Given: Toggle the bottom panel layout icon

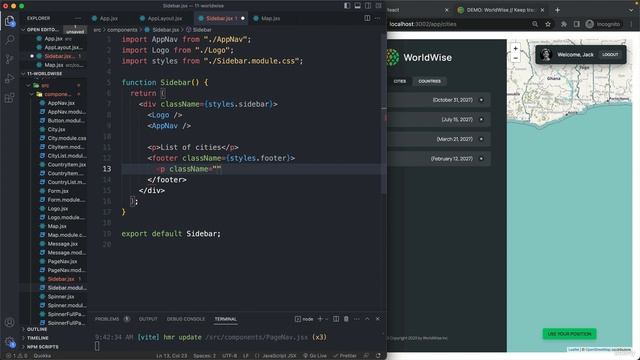Looking at the screenshot, I should point(358,6).
